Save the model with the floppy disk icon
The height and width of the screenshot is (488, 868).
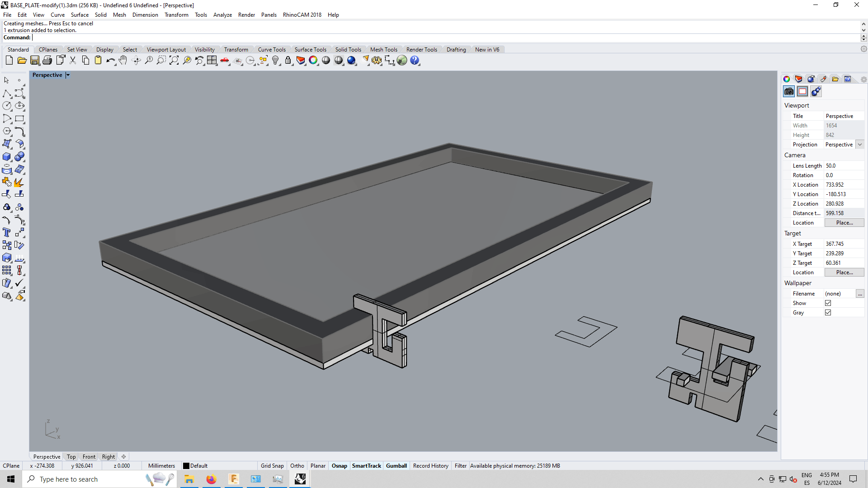34,61
